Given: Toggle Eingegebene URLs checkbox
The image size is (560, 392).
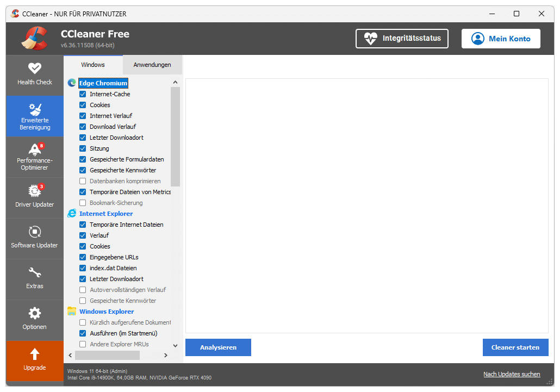Looking at the screenshot, I should 83,257.
